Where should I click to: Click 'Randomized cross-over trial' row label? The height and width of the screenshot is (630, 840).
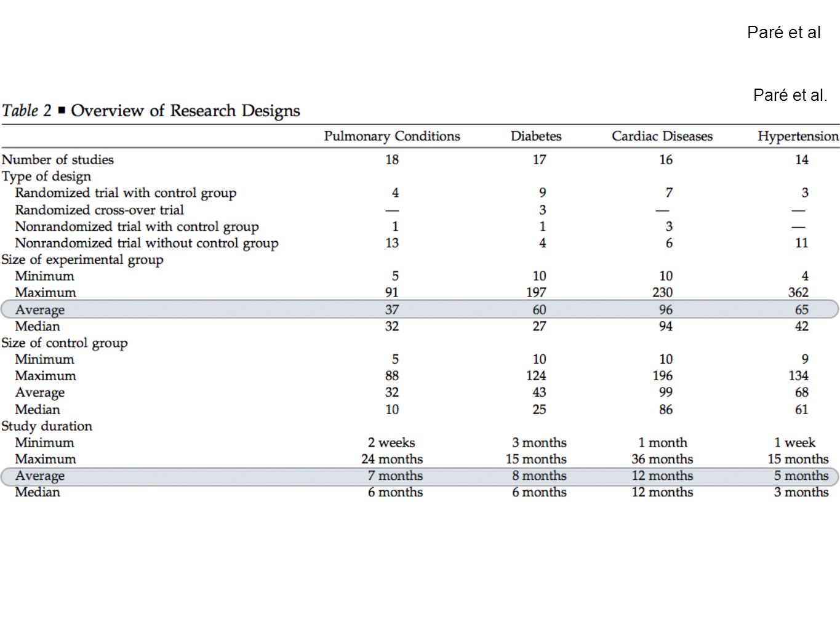coord(100,210)
